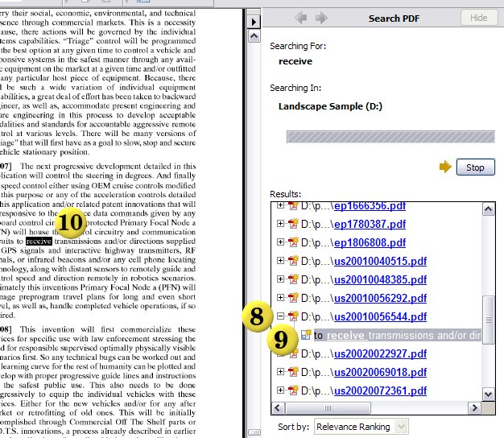Open the us20010048385.pdf link
The height and width of the screenshot is (438, 504).
point(381,279)
